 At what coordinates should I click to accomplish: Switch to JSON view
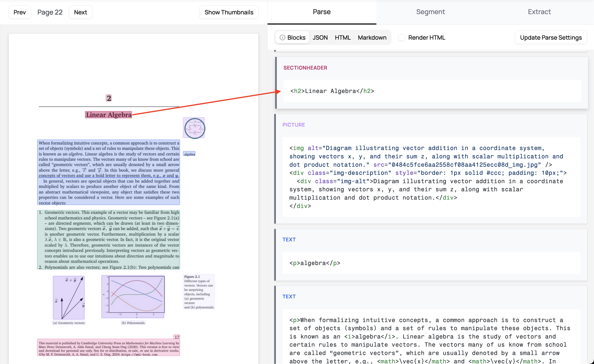tap(320, 38)
